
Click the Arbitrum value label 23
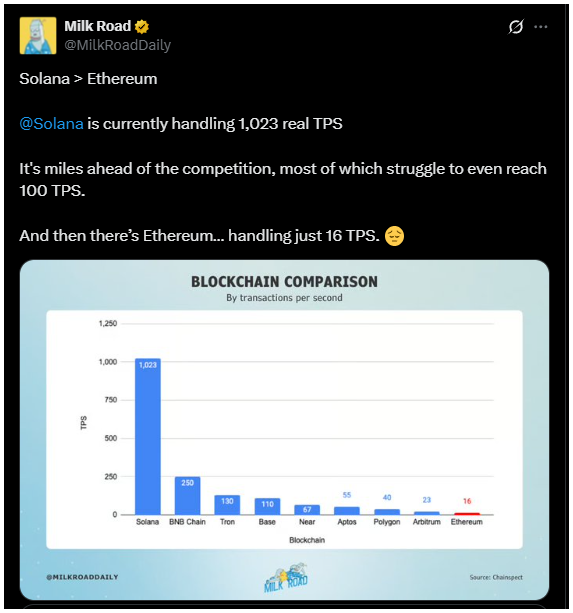[427, 500]
